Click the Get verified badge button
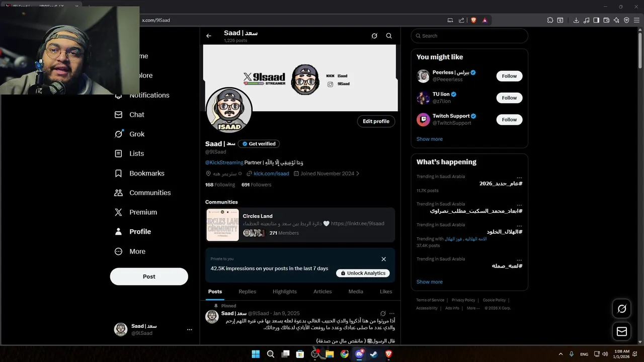Viewport: 644px width, 362px height. click(x=259, y=144)
